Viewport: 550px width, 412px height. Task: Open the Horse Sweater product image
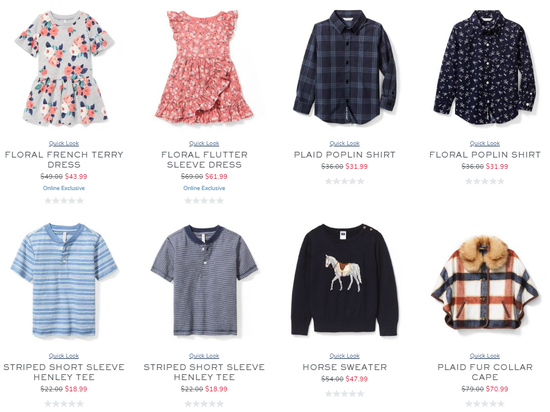pyautogui.click(x=344, y=279)
